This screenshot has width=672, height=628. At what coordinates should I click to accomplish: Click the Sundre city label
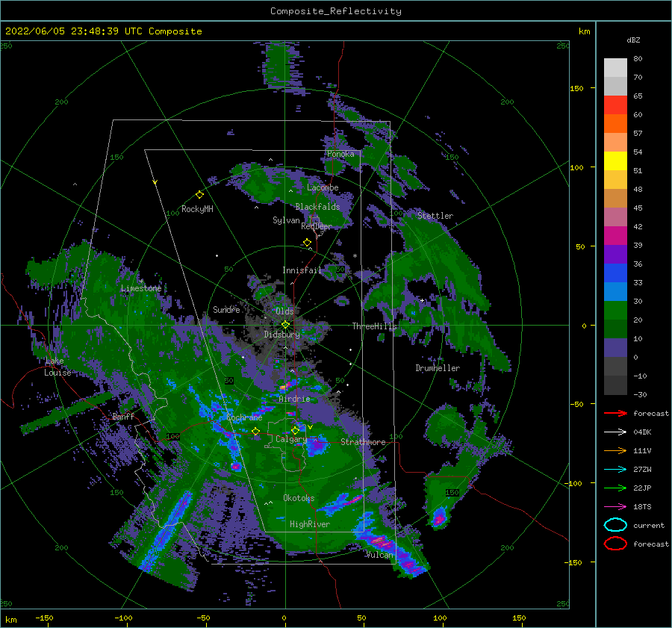[226, 309]
